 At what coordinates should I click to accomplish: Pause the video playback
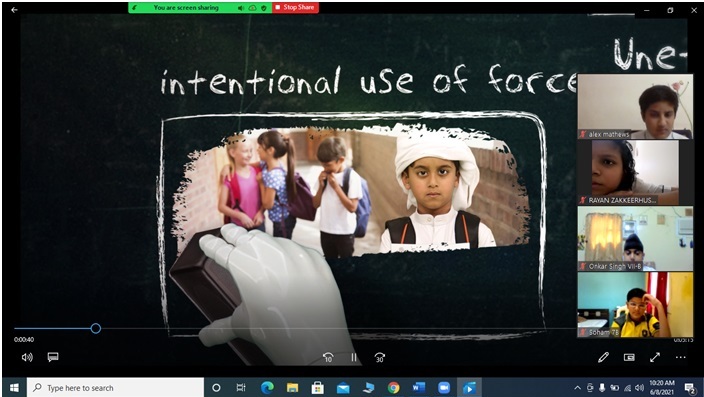tap(354, 357)
